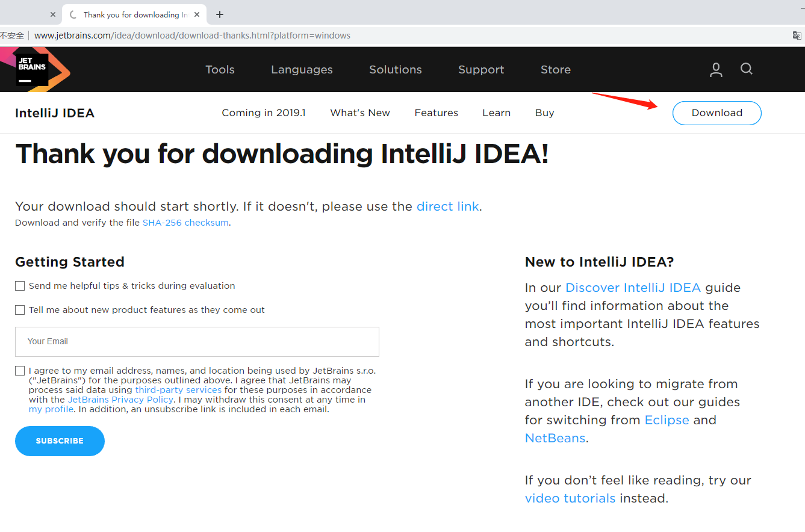This screenshot has width=805, height=532.
Task: Close the 'Thank you for downloading' tab
Action: (197, 14)
